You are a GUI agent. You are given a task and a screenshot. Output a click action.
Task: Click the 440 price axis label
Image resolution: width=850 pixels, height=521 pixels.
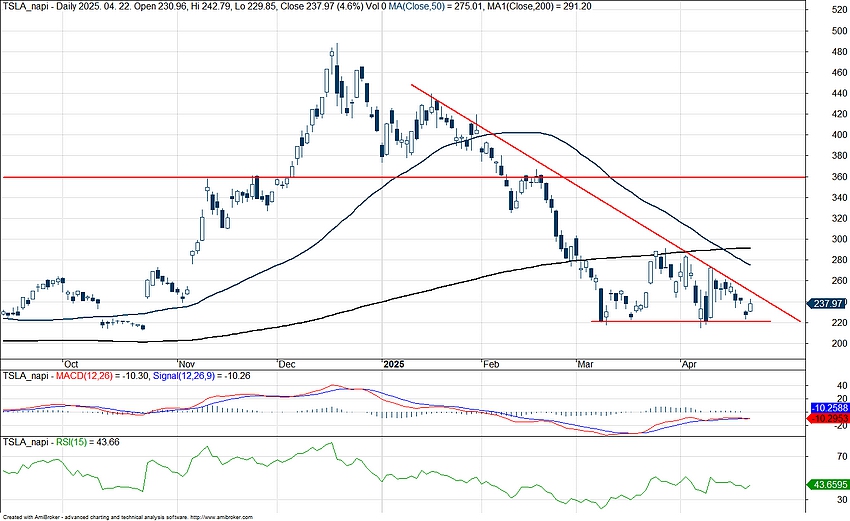(x=839, y=93)
